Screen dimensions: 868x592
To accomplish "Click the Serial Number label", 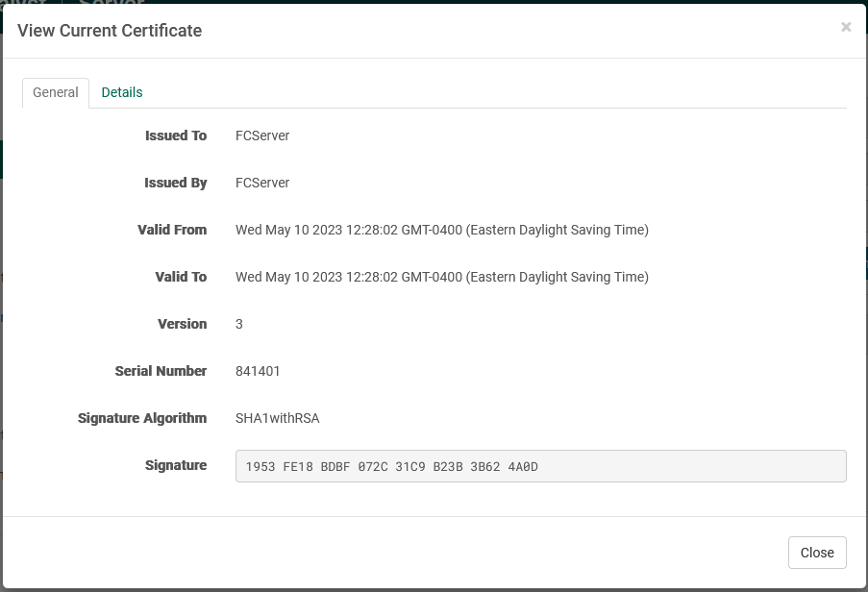I will pos(161,371).
